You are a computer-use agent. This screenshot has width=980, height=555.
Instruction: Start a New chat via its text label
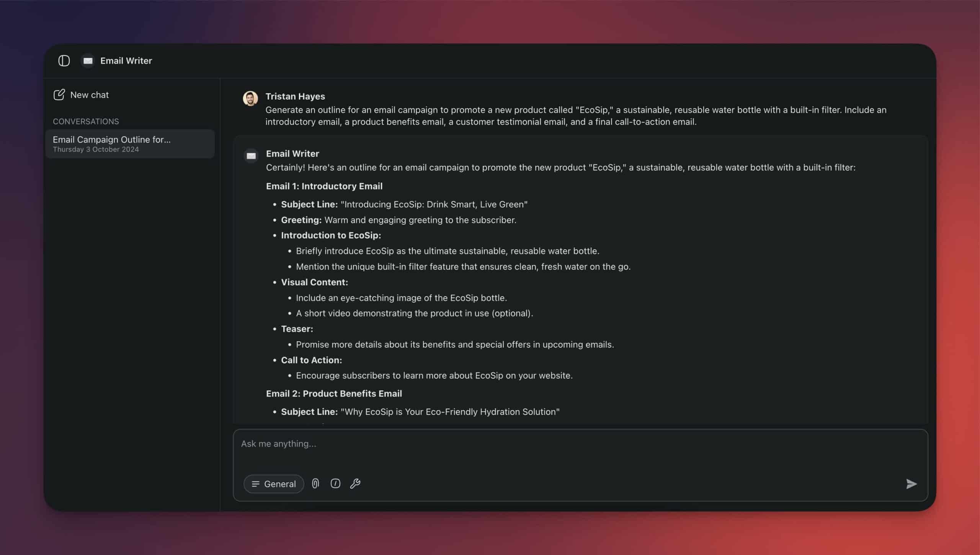(90, 95)
